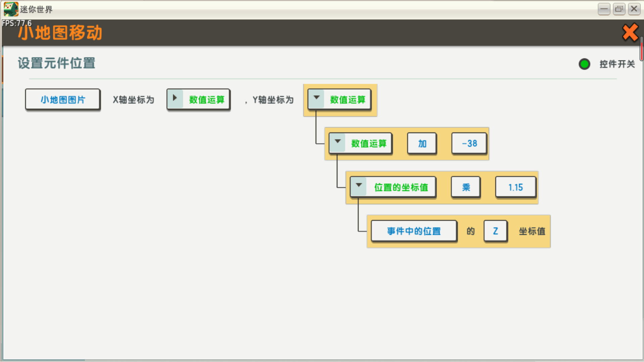Image resolution: width=644 pixels, height=362 pixels.
Task: Close the panel with the orange X
Action: coord(630,33)
